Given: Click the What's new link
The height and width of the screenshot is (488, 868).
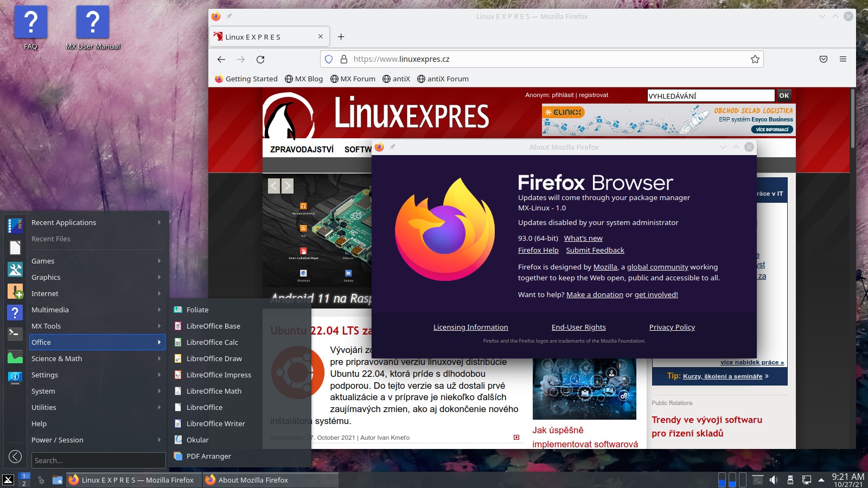Looking at the screenshot, I should pos(583,238).
